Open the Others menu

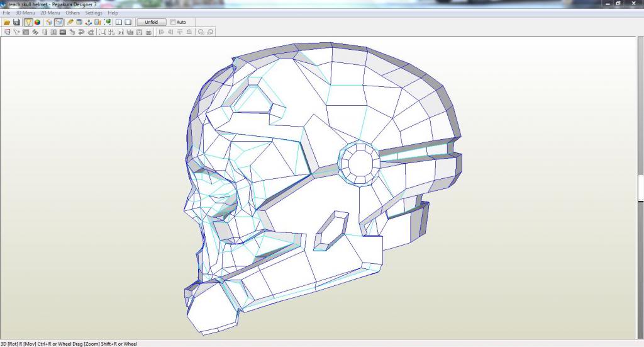click(73, 13)
